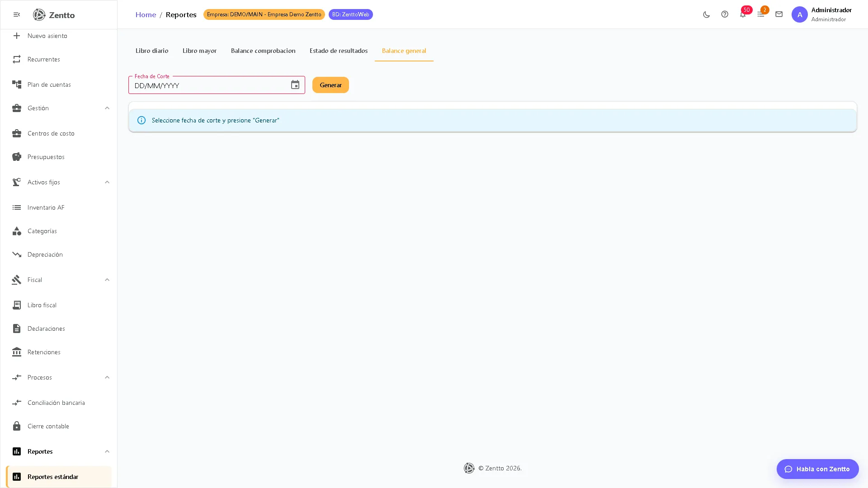Collapse the sidebar with the menu icon
This screenshot has height=488, width=868.
[x=17, y=15]
